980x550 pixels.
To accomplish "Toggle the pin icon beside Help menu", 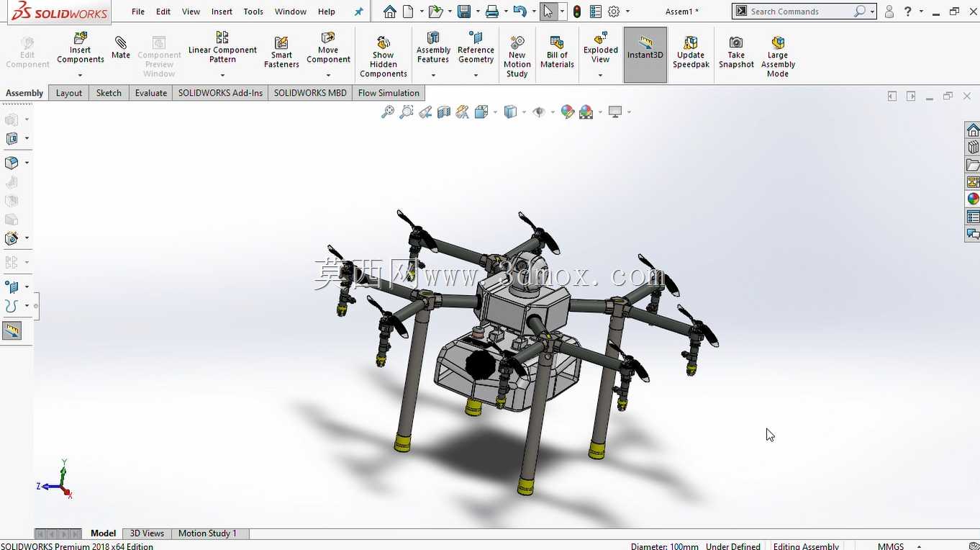I will click(358, 12).
